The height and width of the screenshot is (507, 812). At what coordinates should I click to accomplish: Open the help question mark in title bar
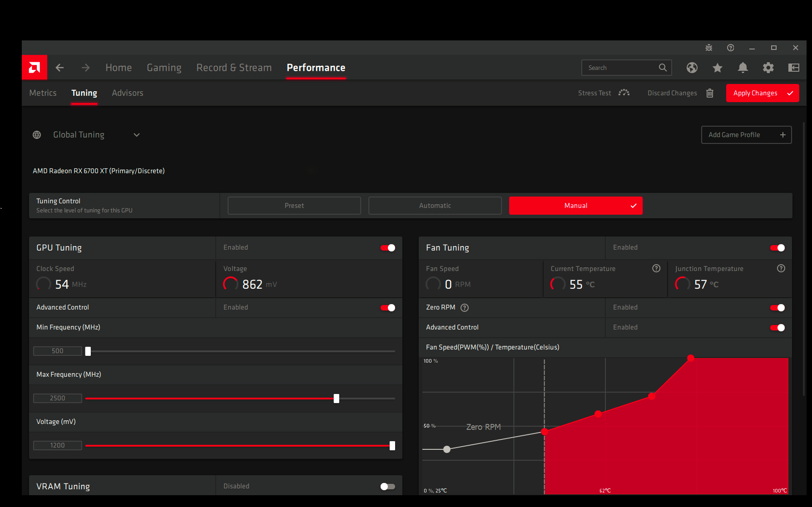(x=730, y=48)
